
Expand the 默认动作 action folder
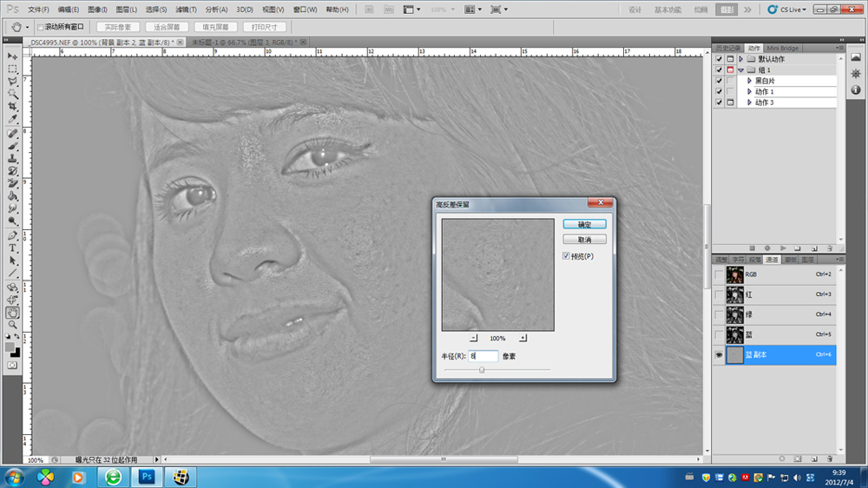(740, 59)
